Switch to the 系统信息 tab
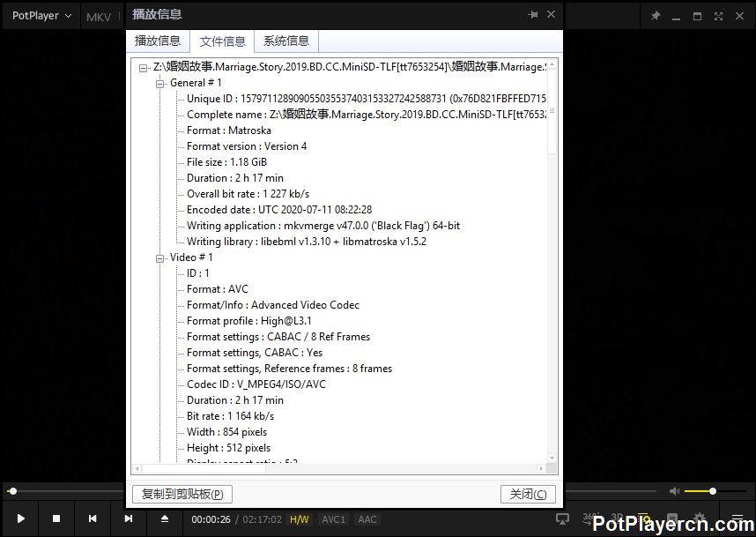This screenshot has height=537, width=756. click(x=286, y=41)
